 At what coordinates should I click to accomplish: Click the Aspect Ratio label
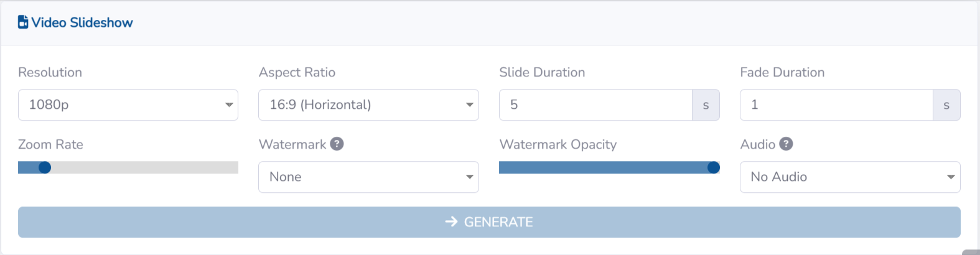pos(297,72)
